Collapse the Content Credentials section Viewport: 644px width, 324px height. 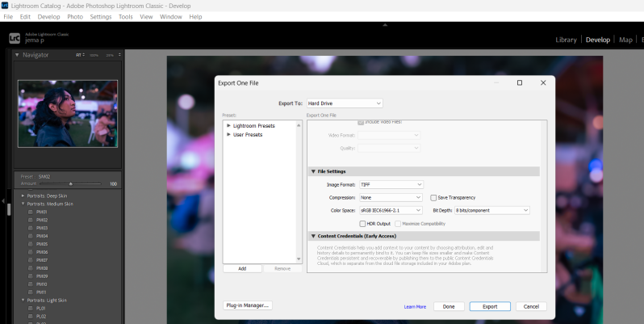[313, 236]
